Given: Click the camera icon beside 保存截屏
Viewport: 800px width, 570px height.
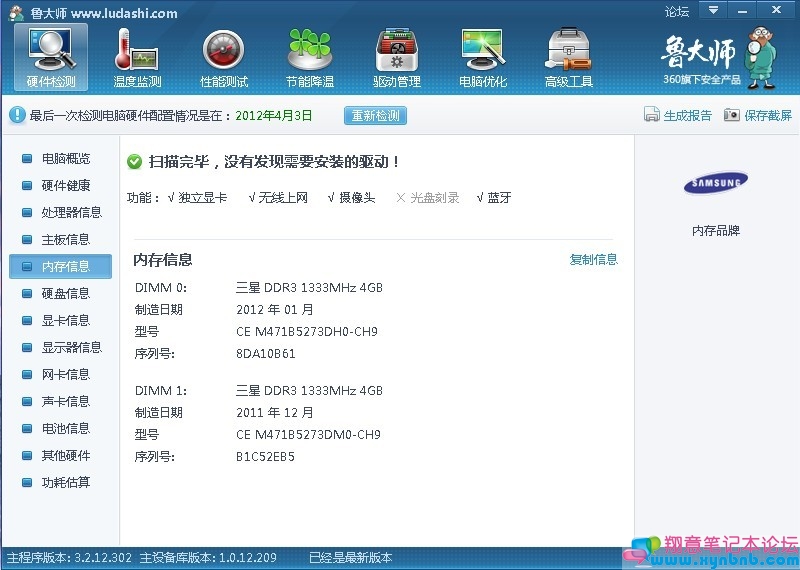Looking at the screenshot, I should pos(732,115).
